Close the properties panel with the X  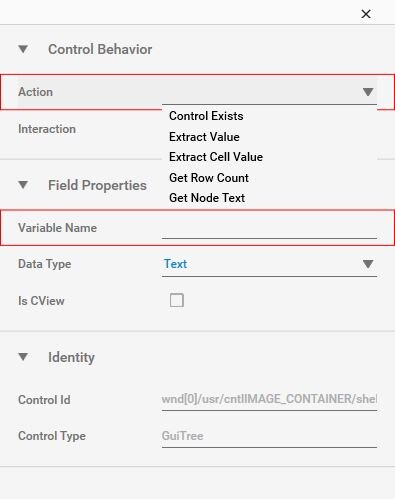pos(366,14)
